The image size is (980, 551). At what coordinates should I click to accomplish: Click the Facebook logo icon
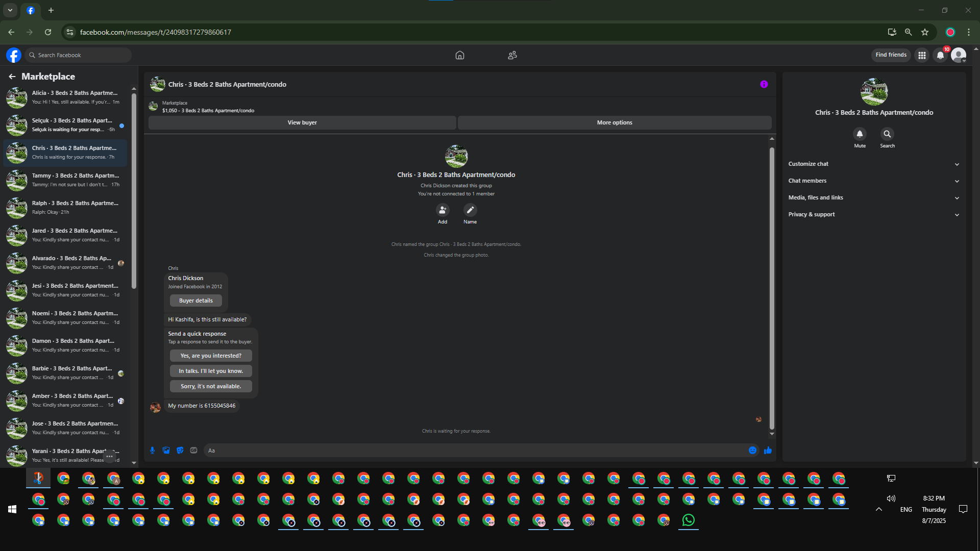tap(14, 55)
